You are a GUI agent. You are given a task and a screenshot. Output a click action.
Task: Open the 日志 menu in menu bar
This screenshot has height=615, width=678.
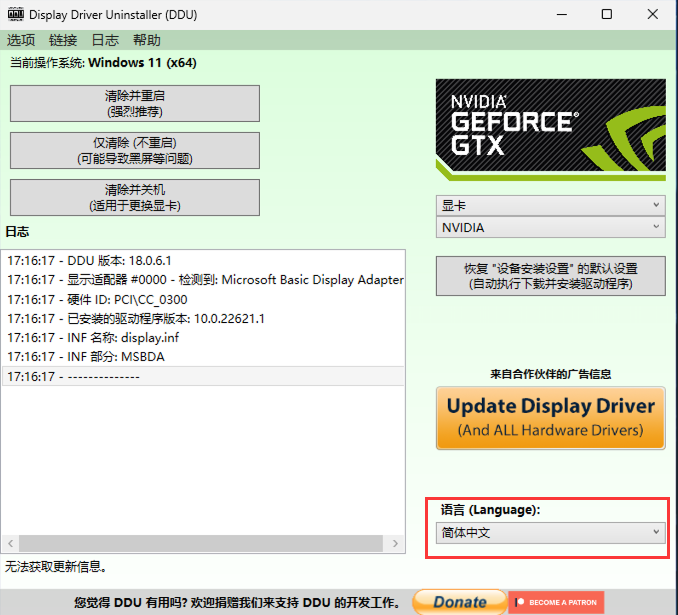[x=105, y=40]
